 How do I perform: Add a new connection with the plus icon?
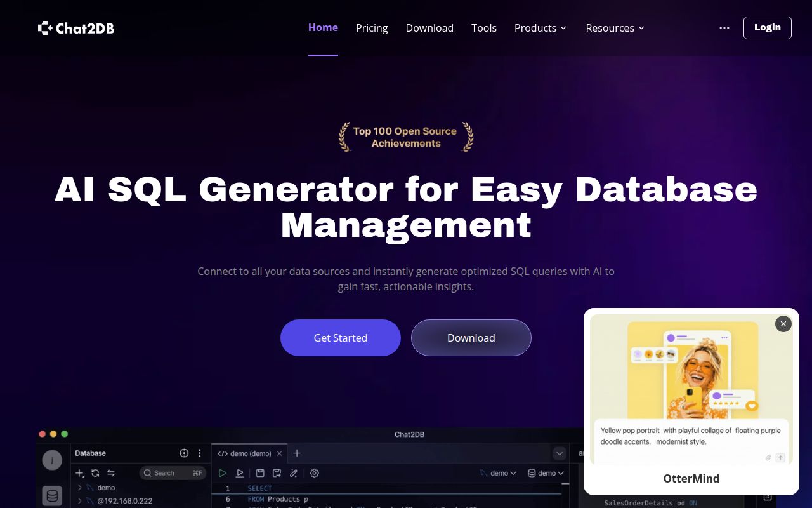(x=80, y=473)
